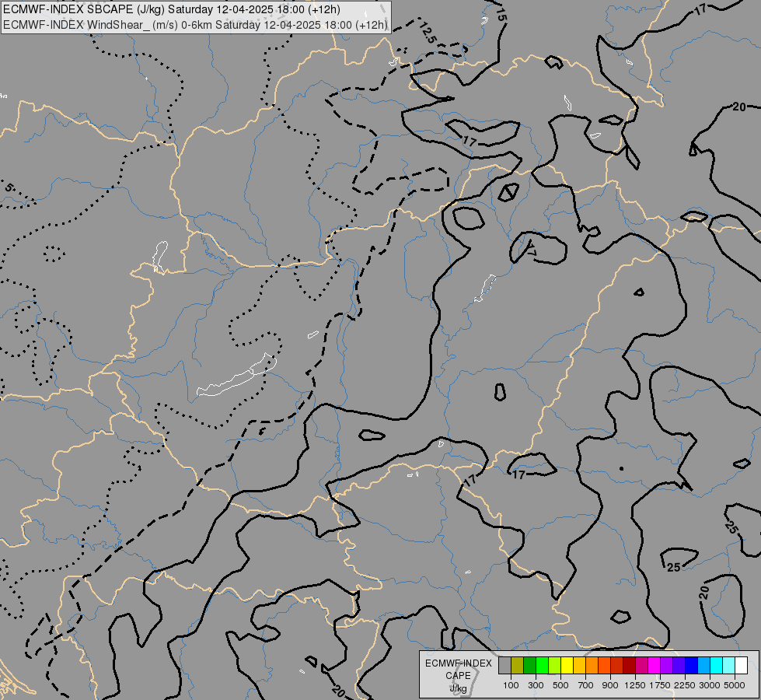Select the bright magenta legend swatch
The height and width of the screenshot is (700, 761).
(x=654, y=665)
